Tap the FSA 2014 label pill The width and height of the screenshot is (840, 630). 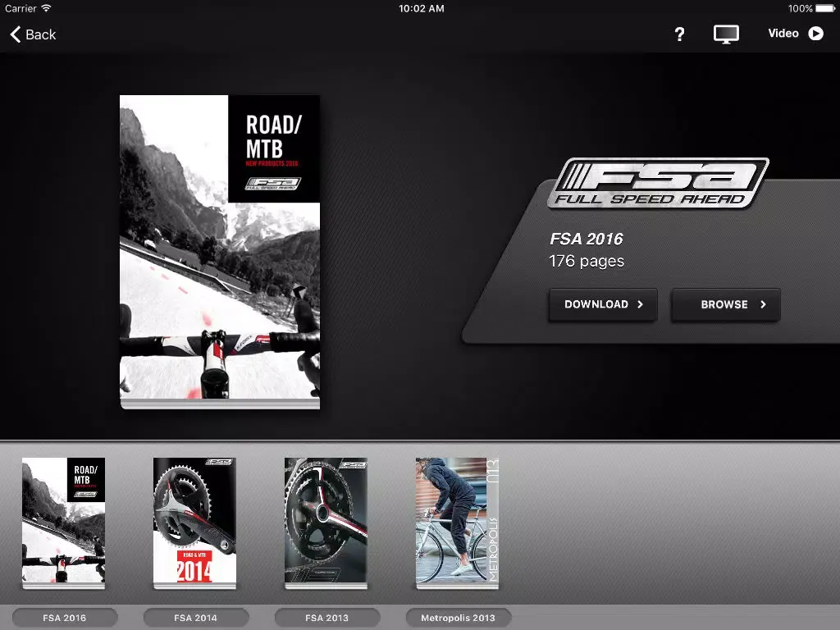click(x=195, y=618)
